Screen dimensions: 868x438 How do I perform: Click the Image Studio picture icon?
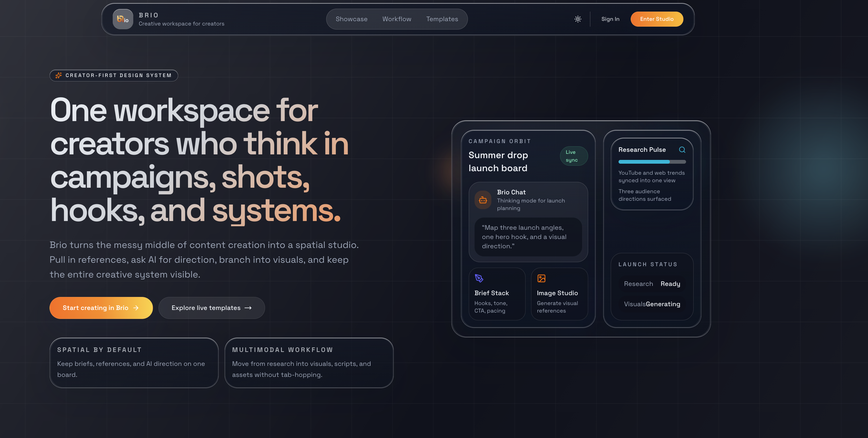tap(541, 278)
